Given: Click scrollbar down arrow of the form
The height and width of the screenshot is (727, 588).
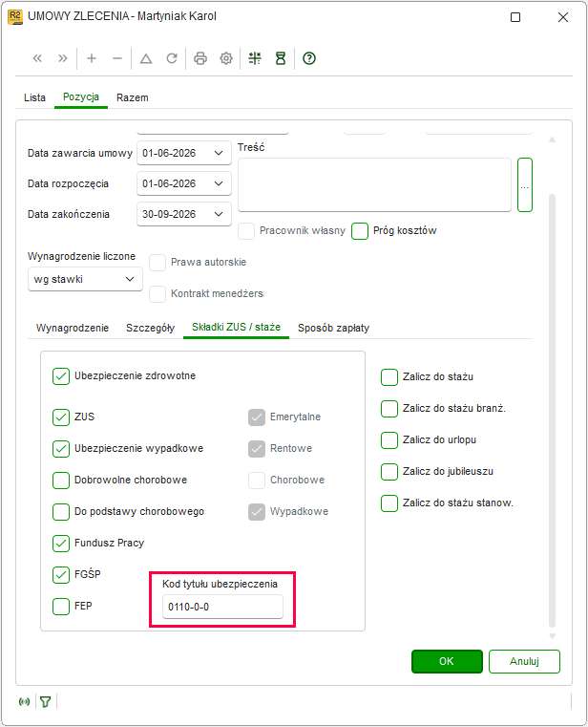Looking at the screenshot, I should (552, 636).
